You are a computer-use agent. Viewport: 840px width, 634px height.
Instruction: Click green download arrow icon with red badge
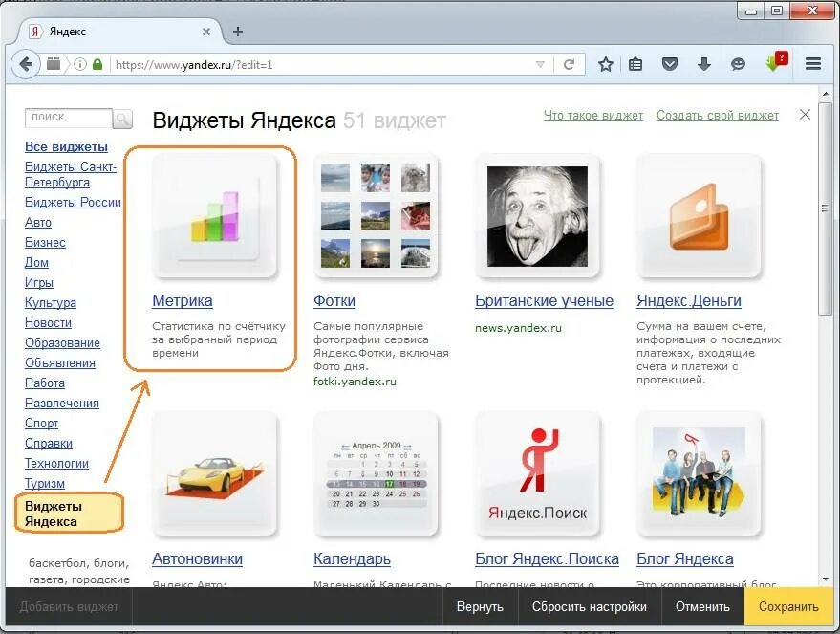pyautogui.click(x=776, y=63)
